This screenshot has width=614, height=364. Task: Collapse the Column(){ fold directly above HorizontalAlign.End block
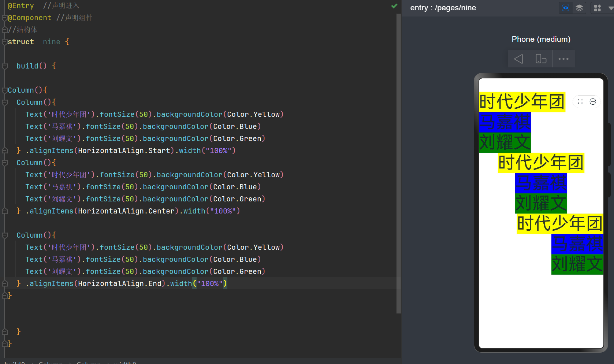[x=5, y=235]
